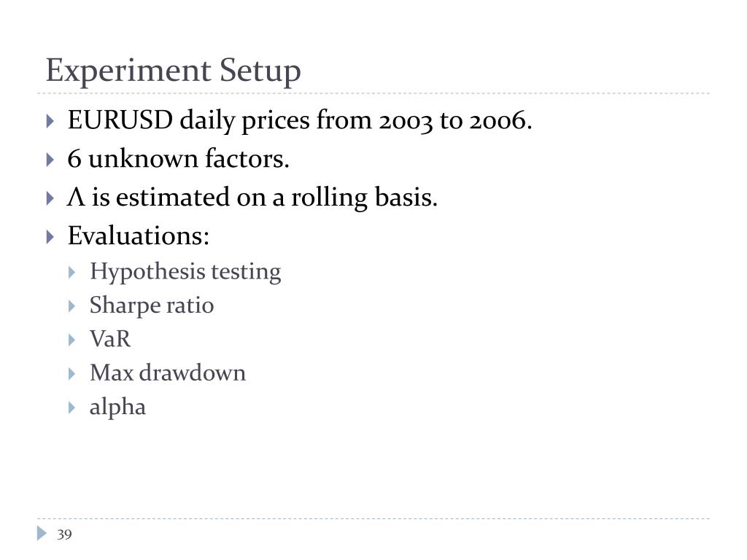Click the 6 unknown factors text
747x560 pixels.
[x=178, y=158]
